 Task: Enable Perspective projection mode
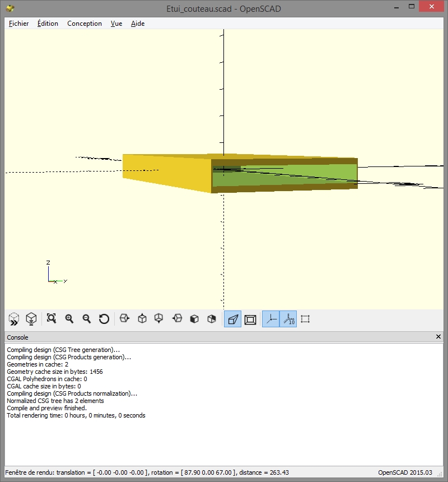[232, 319]
